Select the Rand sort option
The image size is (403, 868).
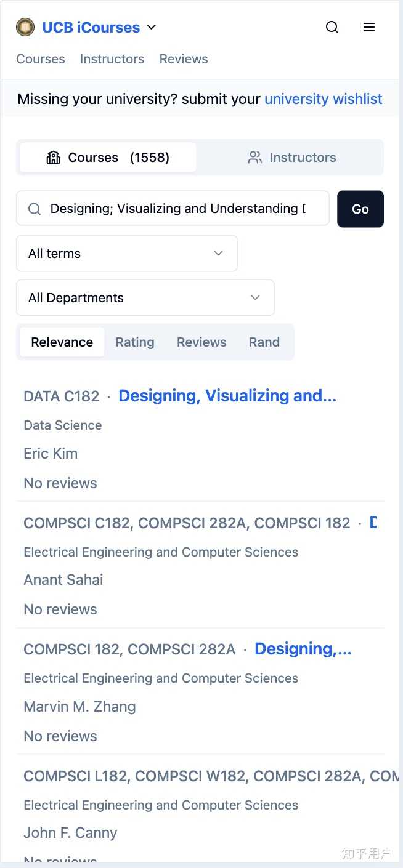[264, 342]
